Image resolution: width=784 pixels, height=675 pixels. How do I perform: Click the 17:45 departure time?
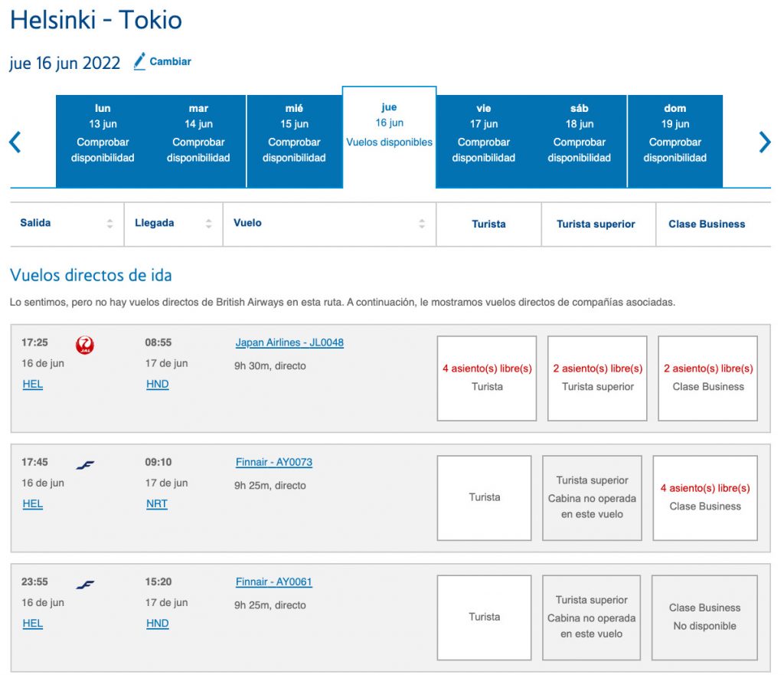(34, 462)
